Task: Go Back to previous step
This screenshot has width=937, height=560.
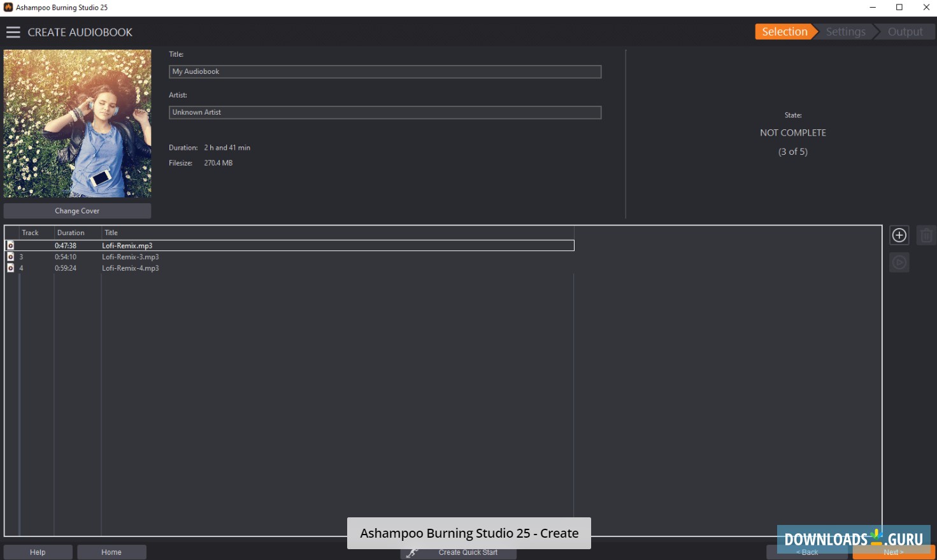Action: tap(807, 552)
